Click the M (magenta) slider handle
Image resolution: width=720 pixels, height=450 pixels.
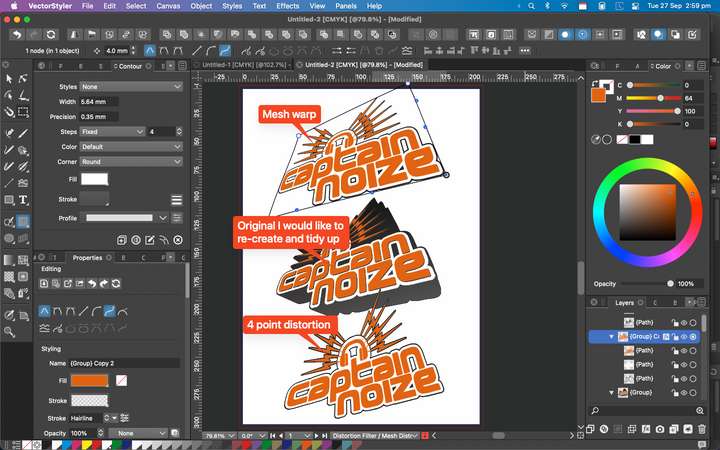pos(660,98)
